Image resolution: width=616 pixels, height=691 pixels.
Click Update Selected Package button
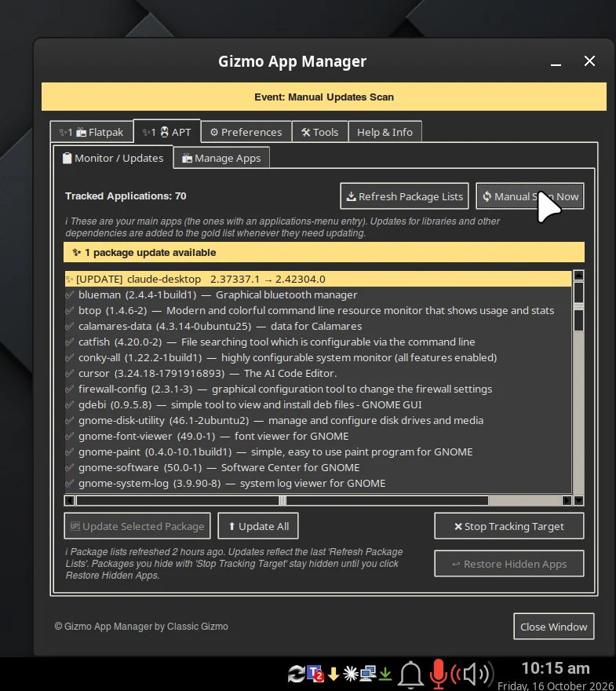137,526
